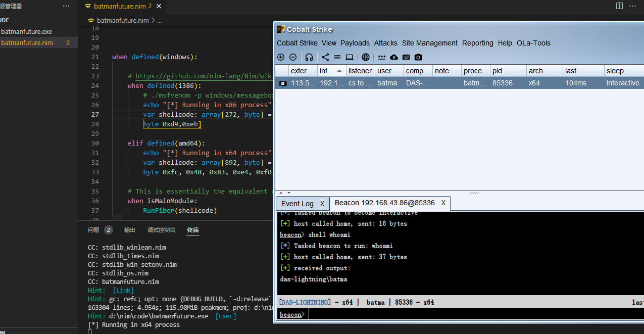Select the 终端 terminal panel tab
This screenshot has height=334, width=644.
(x=193, y=230)
